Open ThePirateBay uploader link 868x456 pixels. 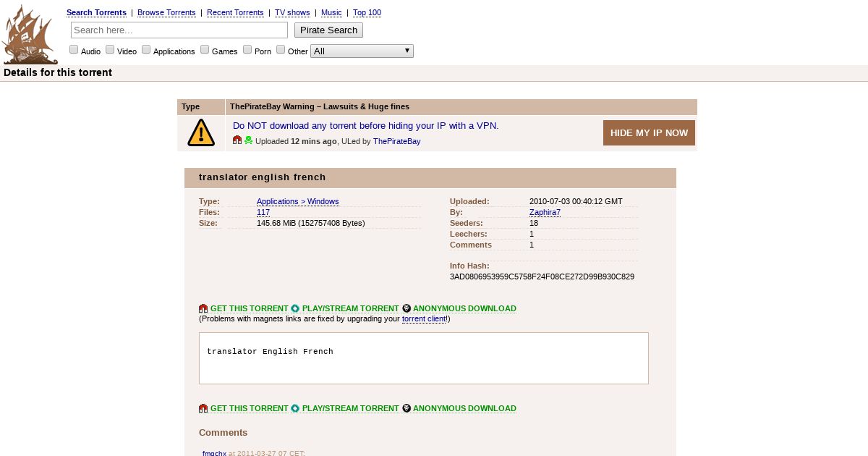pos(396,141)
